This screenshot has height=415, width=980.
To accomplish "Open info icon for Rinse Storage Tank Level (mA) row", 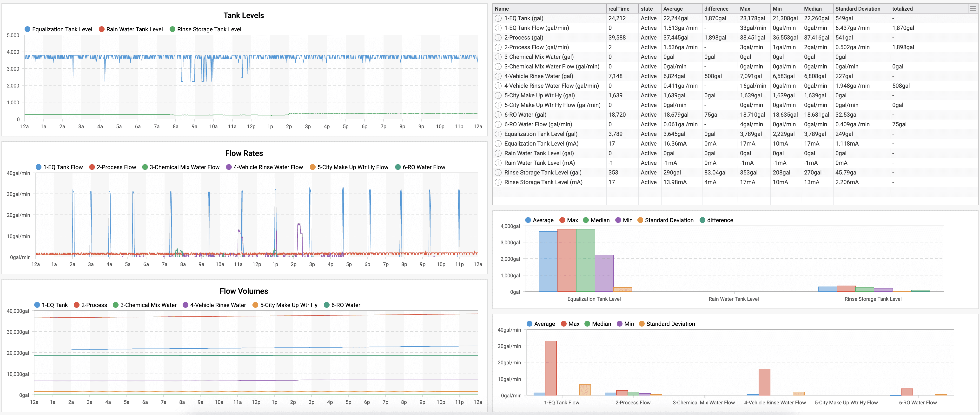I will 498,182.
